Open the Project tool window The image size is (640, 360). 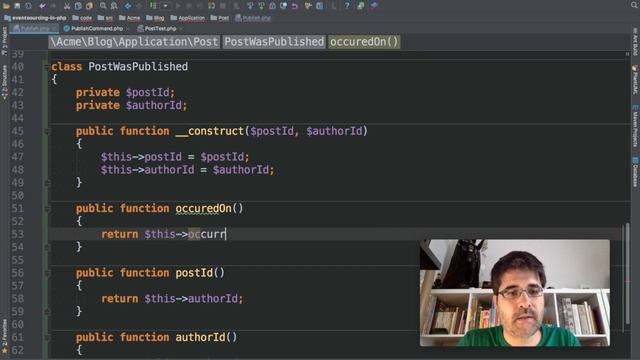(x=4, y=41)
